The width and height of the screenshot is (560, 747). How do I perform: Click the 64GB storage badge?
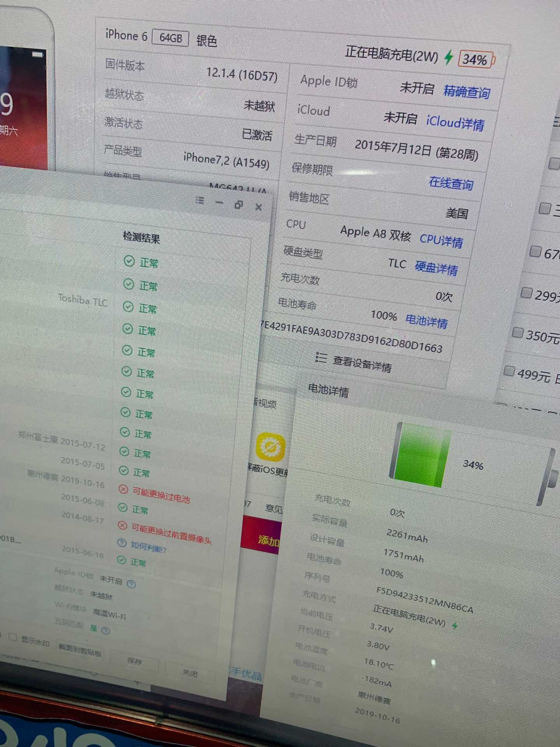pyautogui.click(x=170, y=38)
